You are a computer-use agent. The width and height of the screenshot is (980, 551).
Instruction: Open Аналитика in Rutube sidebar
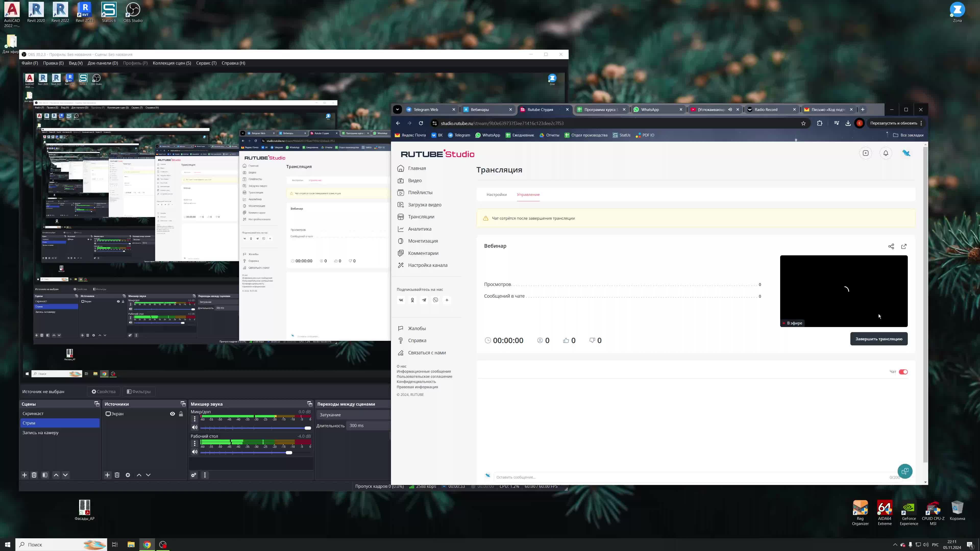pos(419,229)
